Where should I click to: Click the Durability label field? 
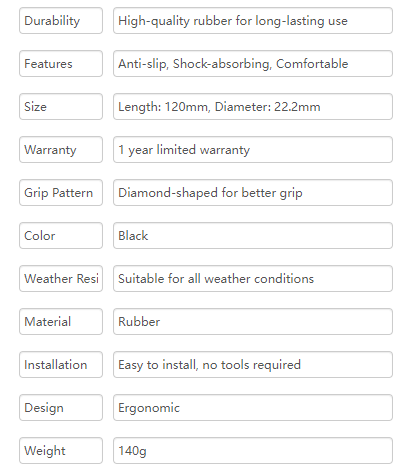pyautogui.click(x=61, y=21)
